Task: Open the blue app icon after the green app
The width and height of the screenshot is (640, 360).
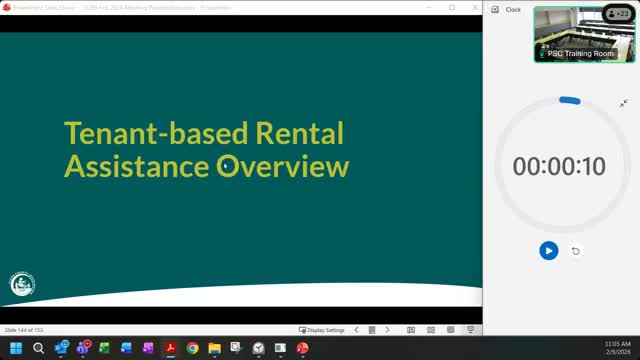Action: coord(126,348)
